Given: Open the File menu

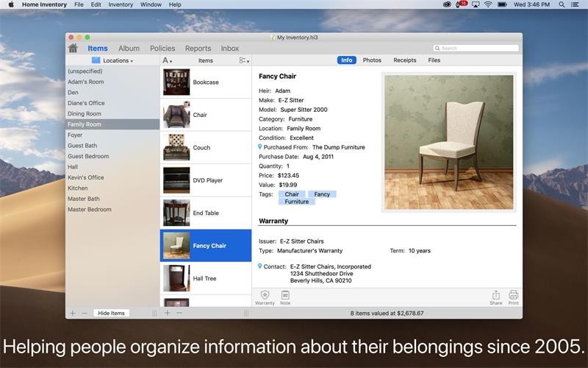Looking at the screenshot, I should 79,4.
